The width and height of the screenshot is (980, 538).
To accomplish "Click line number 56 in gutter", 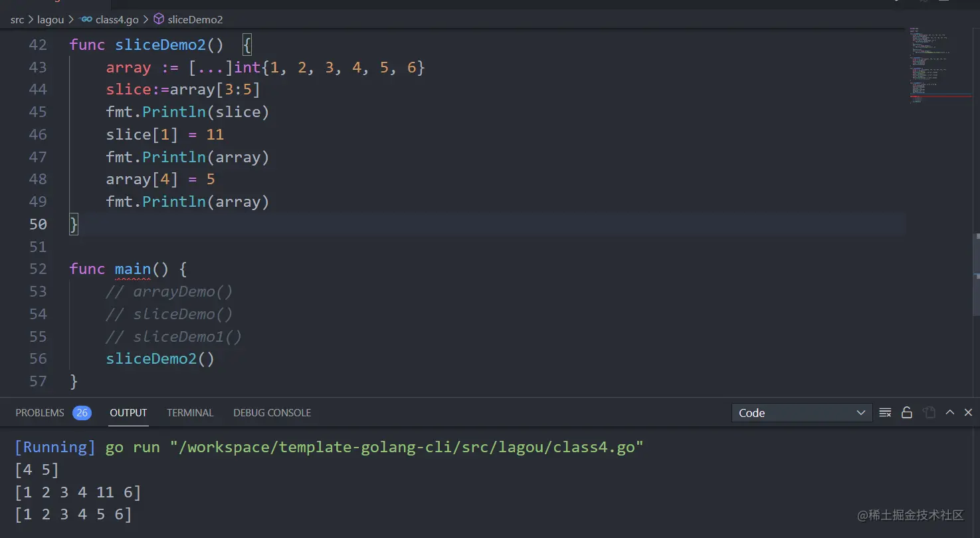I will [x=38, y=358].
